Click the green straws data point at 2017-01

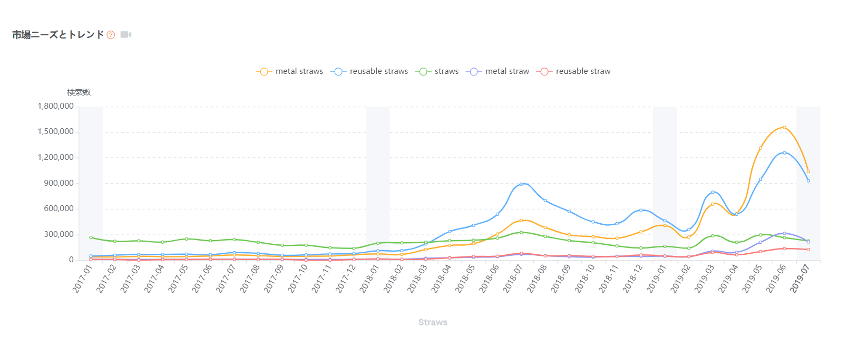[91, 237]
